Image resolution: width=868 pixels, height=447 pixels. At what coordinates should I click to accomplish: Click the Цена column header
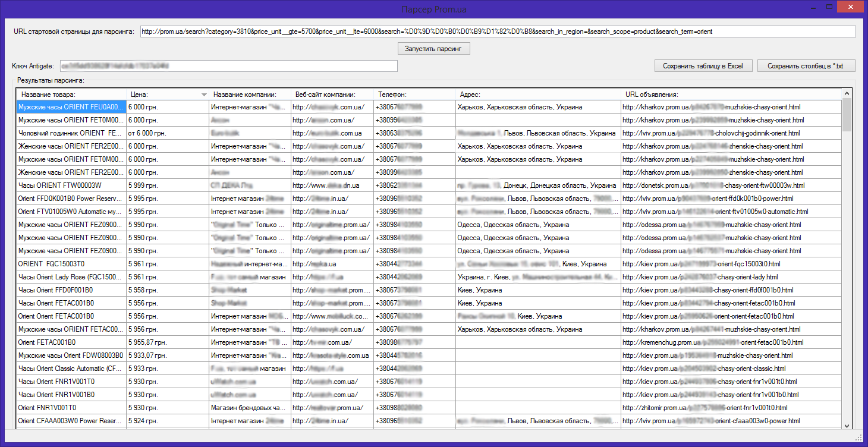pyautogui.click(x=168, y=95)
